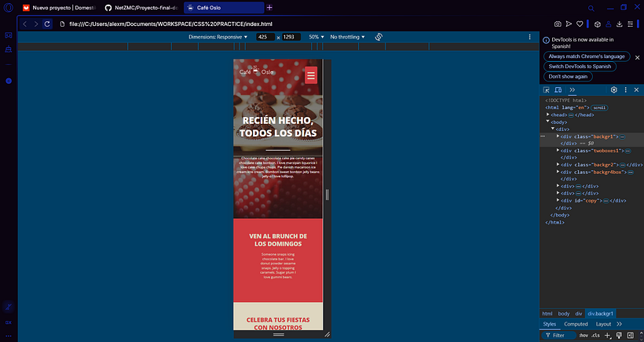This screenshot has height=342, width=644.
Task: Open the easy setup sliders icon
Action: [x=631, y=24]
